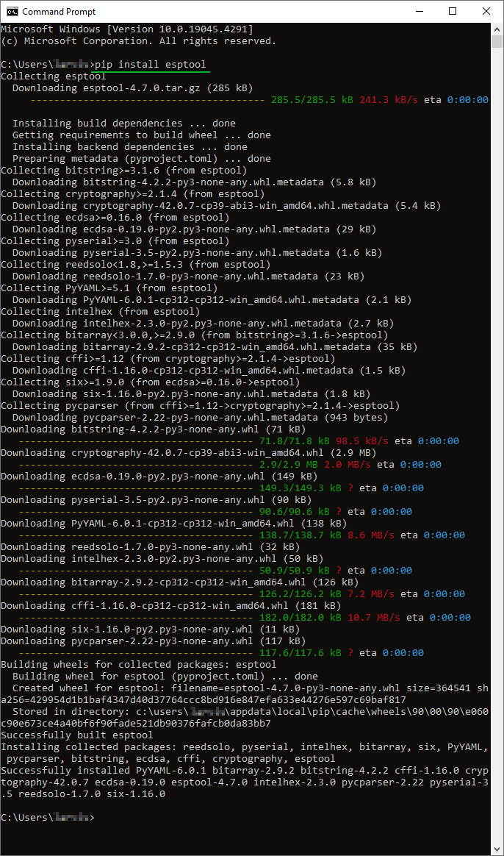Click the 'pip install esptool' command text

pyautogui.click(x=151, y=65)
